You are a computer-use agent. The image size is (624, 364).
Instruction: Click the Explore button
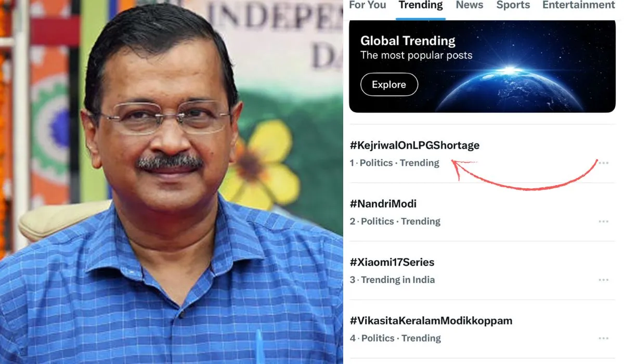click(x=389, y=84)
